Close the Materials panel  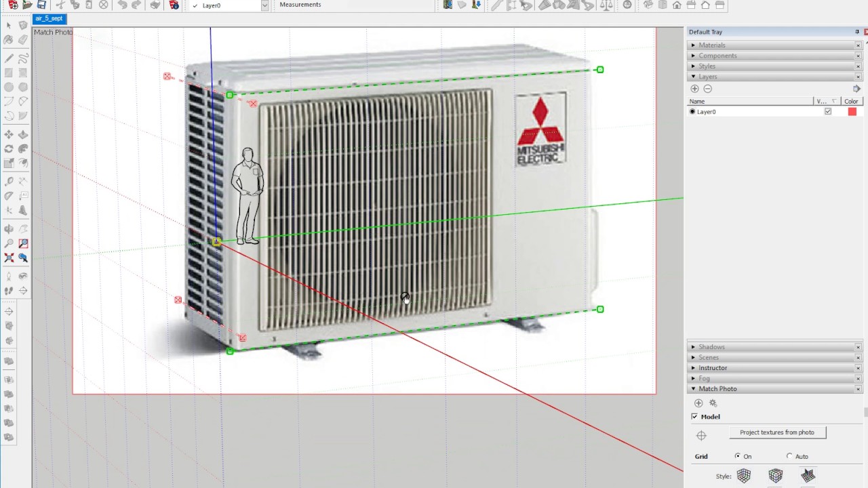(x=858, y=45)
